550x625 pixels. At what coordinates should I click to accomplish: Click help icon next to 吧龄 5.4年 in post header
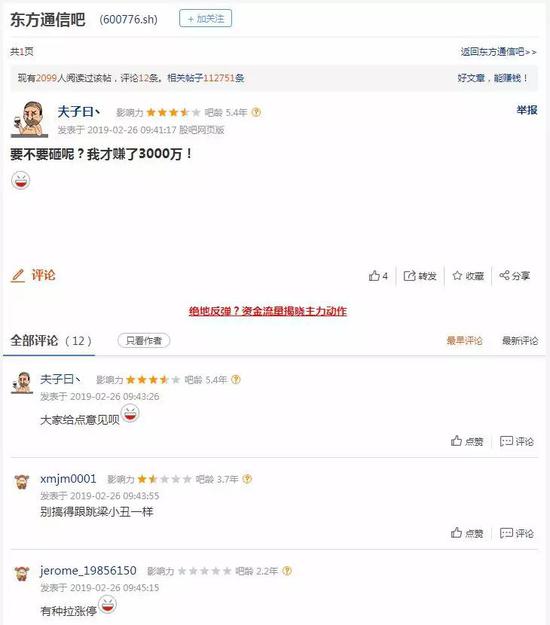point(256,112)
